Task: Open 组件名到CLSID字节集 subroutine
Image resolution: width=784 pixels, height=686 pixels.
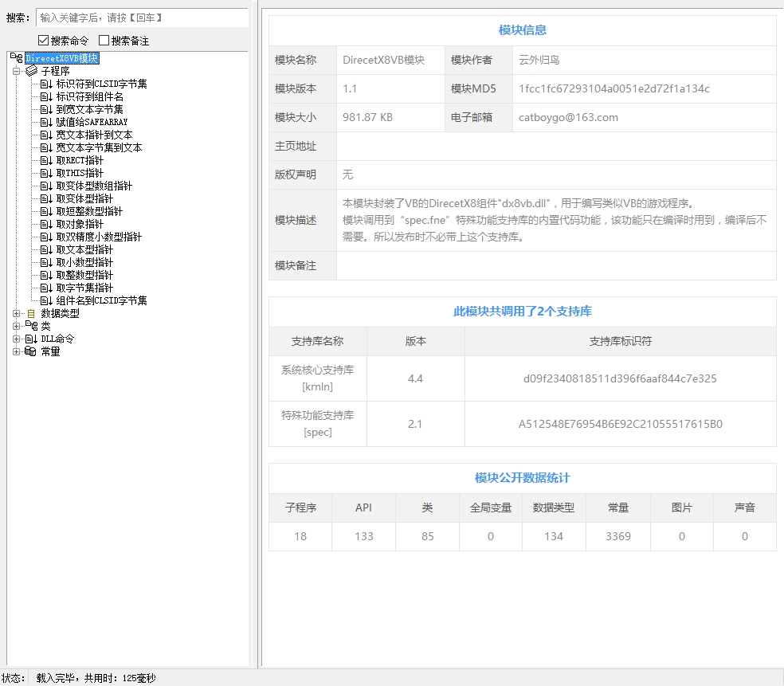Action: pos(101,300)
